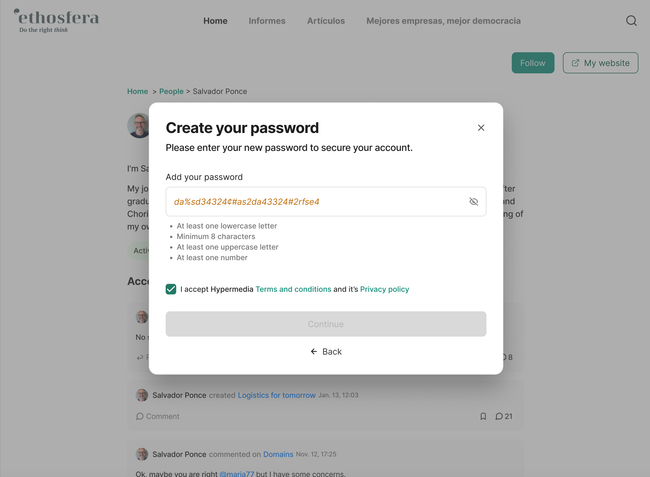This screenshot has height=477, width=650.
Task: Go to Informes in navigation
Action: (x=267, y=20)
